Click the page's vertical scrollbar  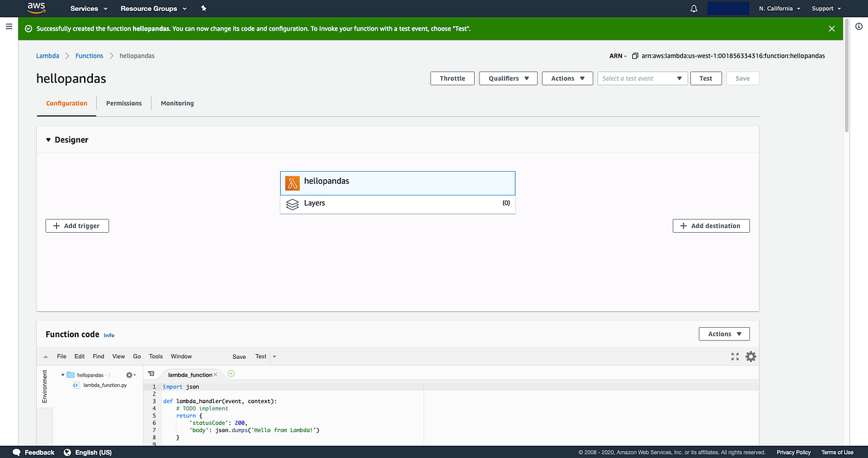[x=845, y=75]
